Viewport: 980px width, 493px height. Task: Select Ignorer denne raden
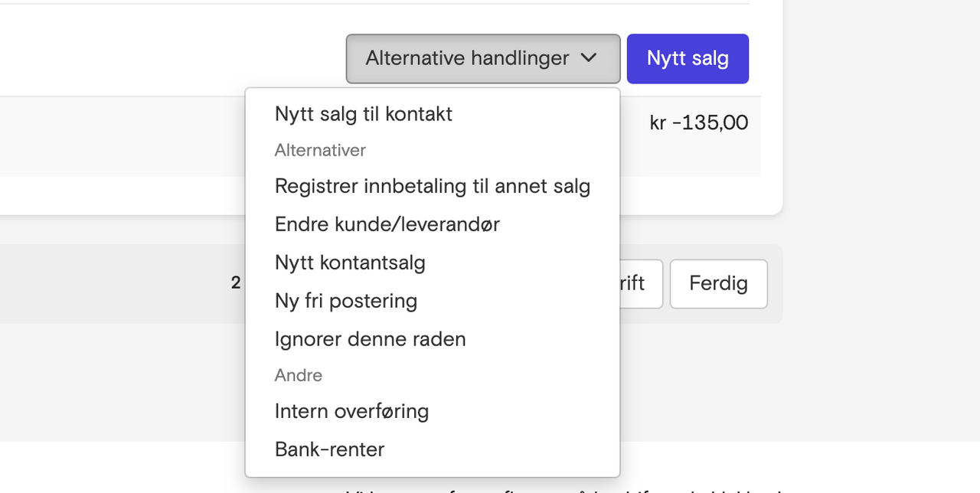pos(370,339)
